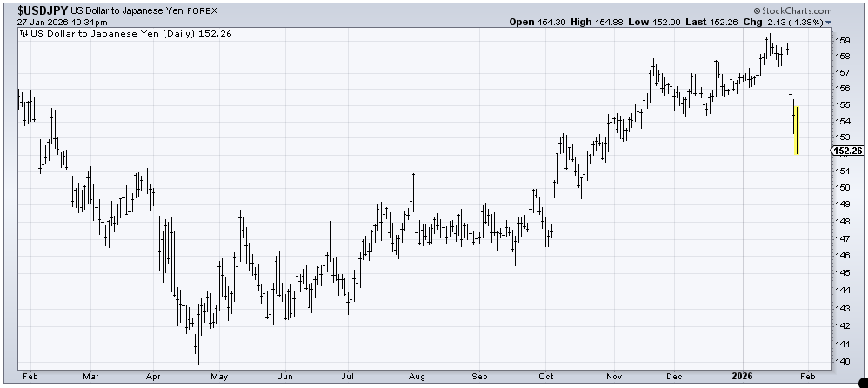This screenshot has width=868, height=388.
Task: Click the 152.26 current price tag on axis
Action: [x=847, y=151]
